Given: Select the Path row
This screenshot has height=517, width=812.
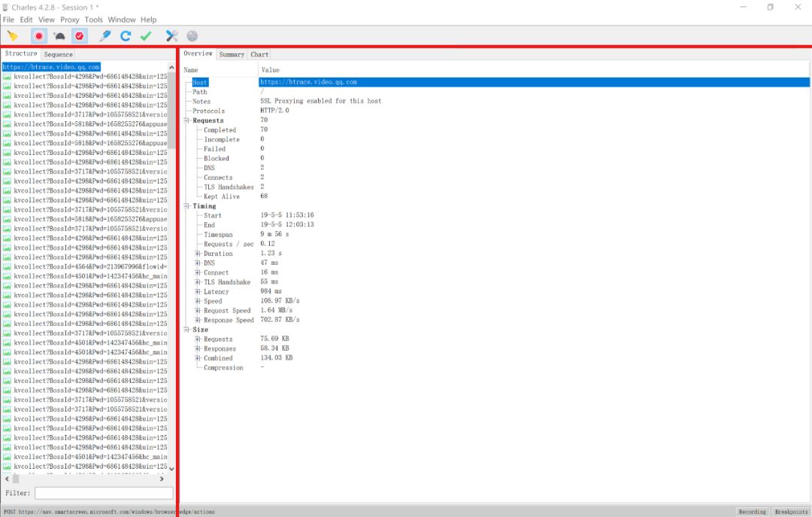Looking at the screenshot, I should (496, 92).
